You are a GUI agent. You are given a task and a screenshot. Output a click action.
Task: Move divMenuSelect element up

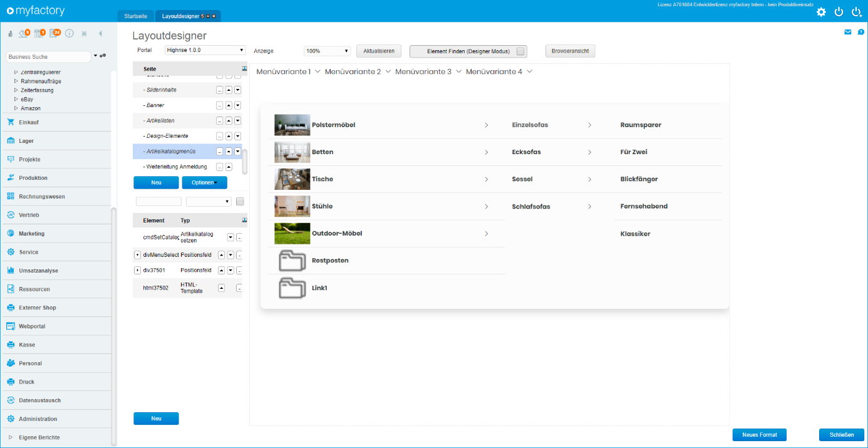(221, 255)
